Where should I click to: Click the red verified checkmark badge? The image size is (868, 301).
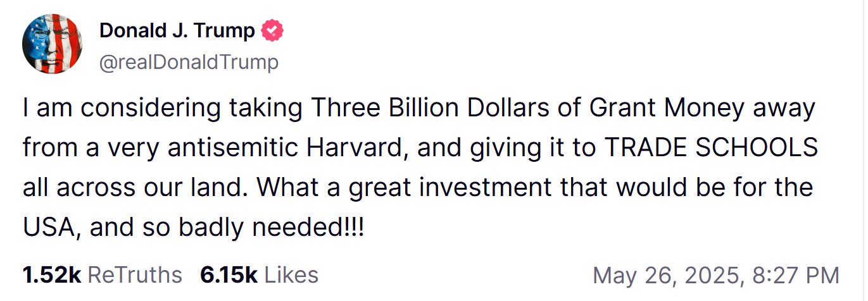273,30
